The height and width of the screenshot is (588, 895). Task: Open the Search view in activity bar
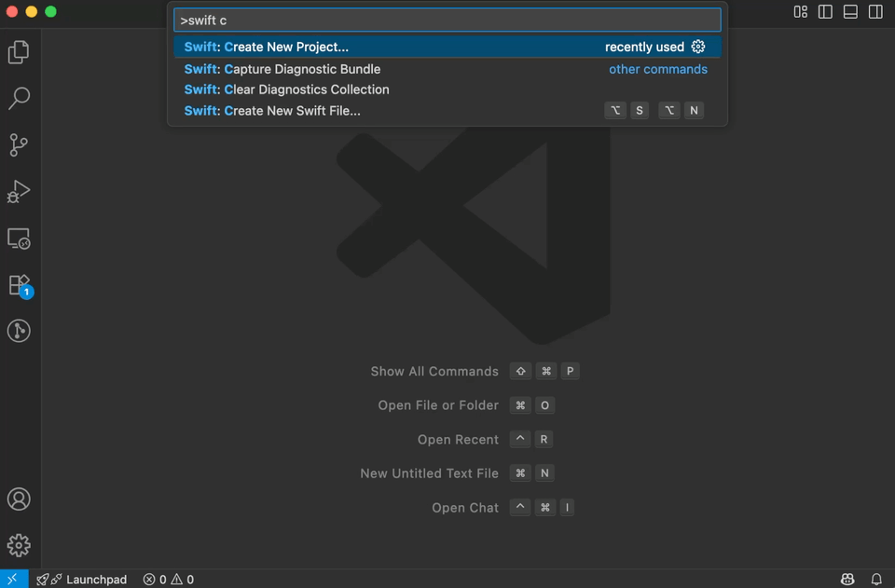19,98
